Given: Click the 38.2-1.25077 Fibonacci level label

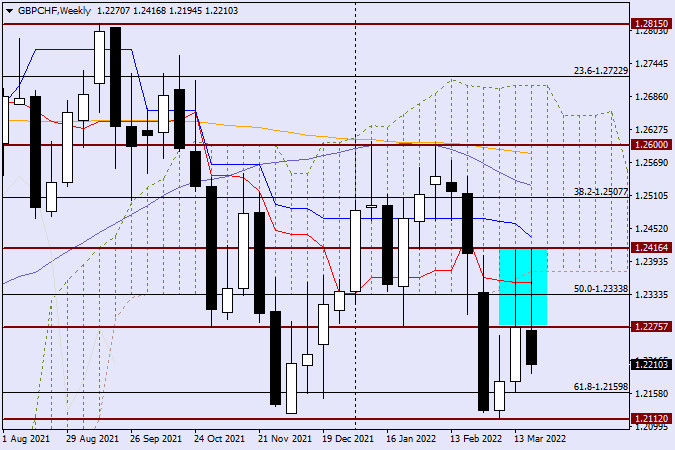Looking at the screenshot, I should pyautogui.click(x=601, y=192).
